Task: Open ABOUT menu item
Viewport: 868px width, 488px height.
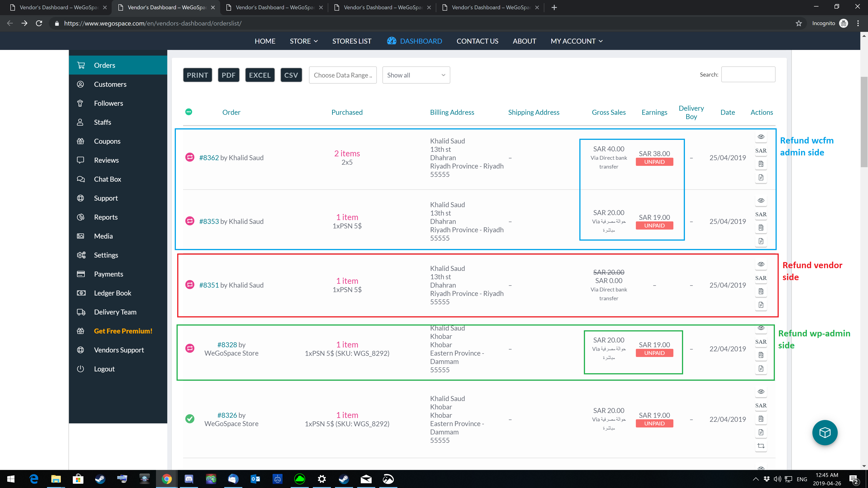Action: click(524, 41)
